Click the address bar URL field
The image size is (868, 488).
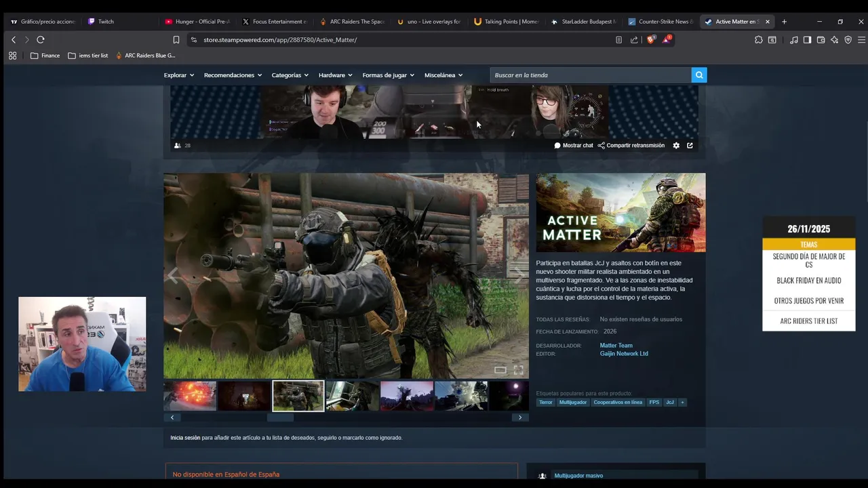400,40
